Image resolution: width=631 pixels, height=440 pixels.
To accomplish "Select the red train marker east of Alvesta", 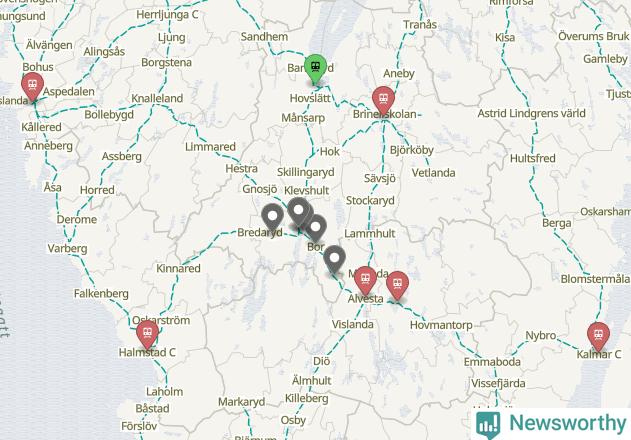I will (398, 286).
